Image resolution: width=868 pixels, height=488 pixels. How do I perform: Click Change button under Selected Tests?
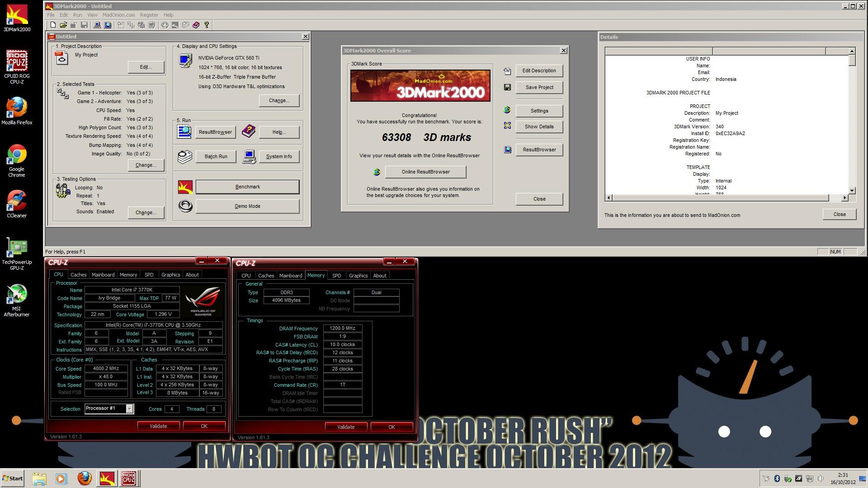[146, 165]
